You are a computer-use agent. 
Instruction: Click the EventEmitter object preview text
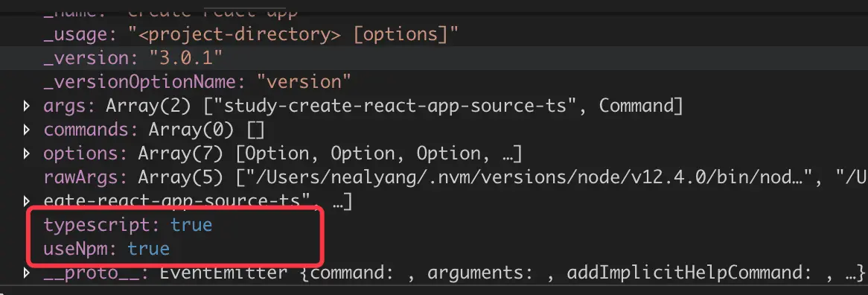(x=512, y=273)
